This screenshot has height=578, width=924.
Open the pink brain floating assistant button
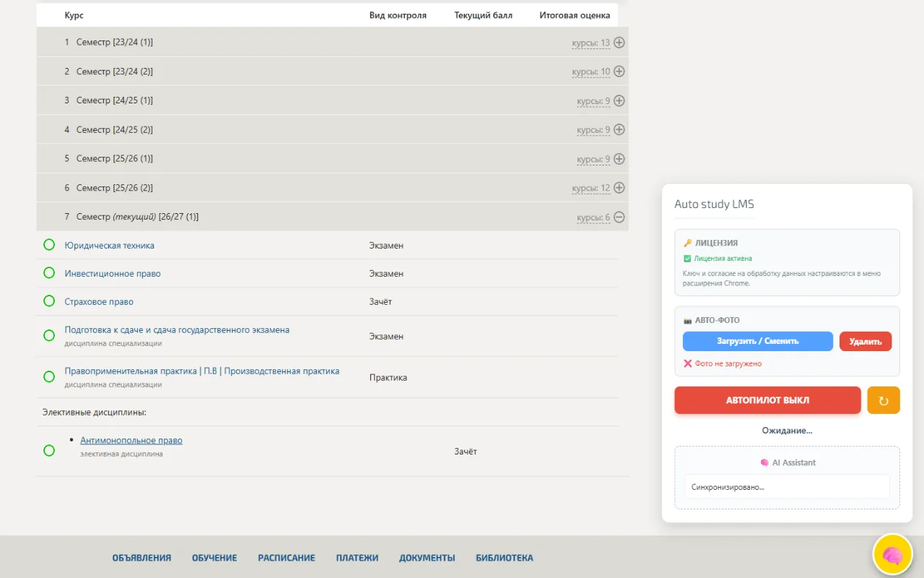pos(893,555)
